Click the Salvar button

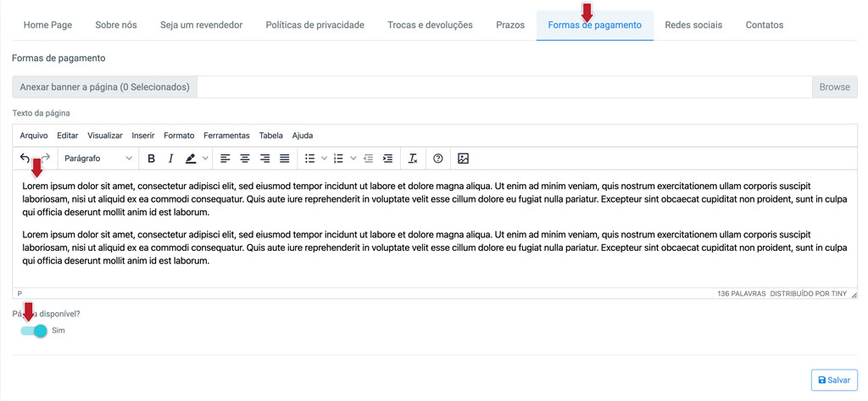pos(834,380)
